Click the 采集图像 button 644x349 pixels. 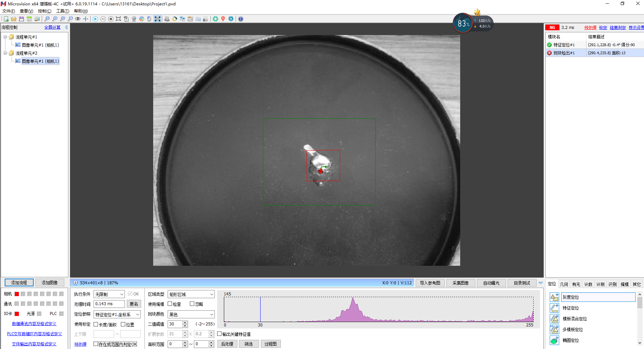point(460,283)
